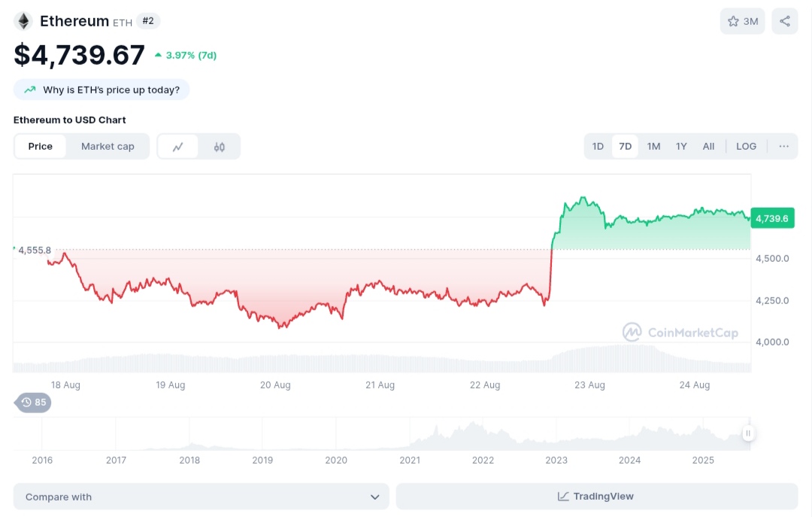This screenshot has height=517, width=812.
Task: Click the 2022 year on the overview timeline
Action: tap(483, 460)
